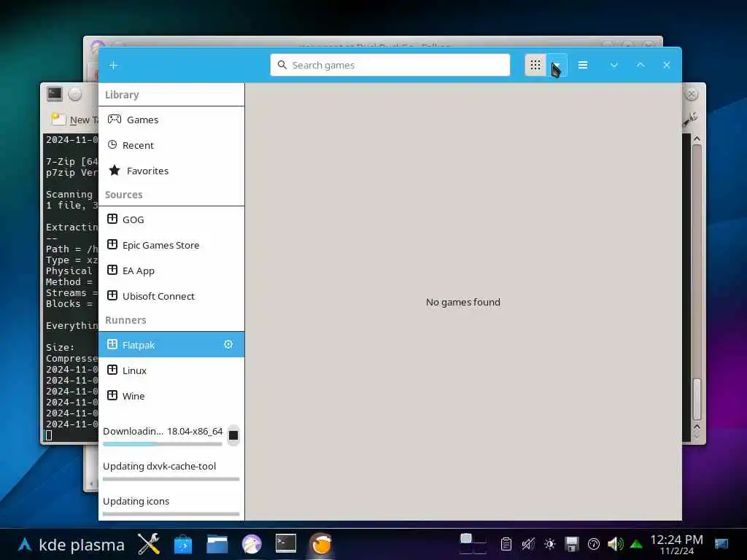Select the EA App source
The image size is (747, 560).
171,271
